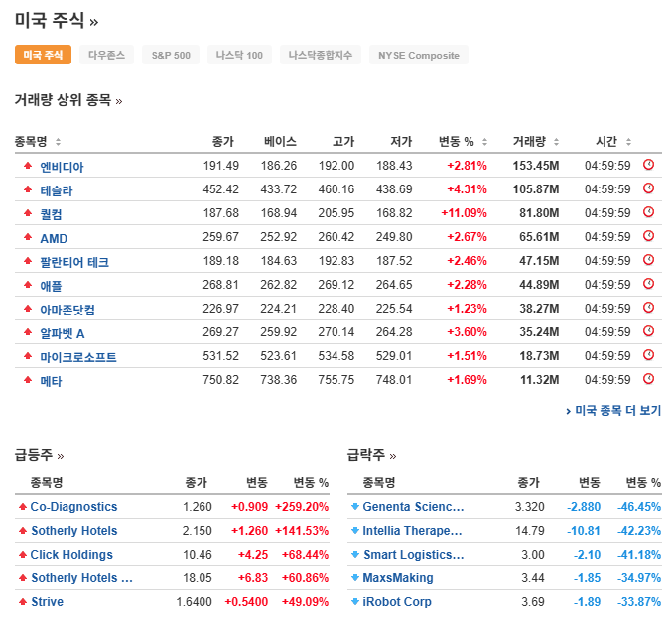This screenshot has height=627, width=672.
Task: Open the 엔비디아 stock link
Action: (62, 167)
